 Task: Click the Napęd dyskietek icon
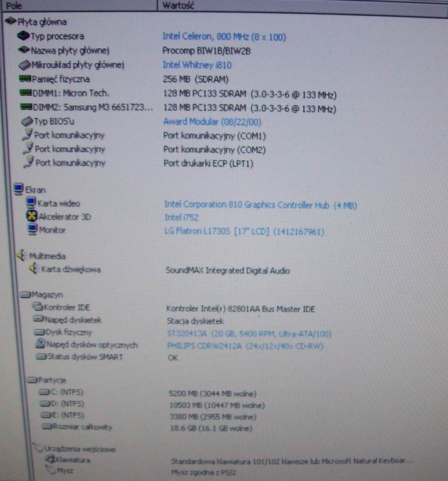(x=39, y=319)
